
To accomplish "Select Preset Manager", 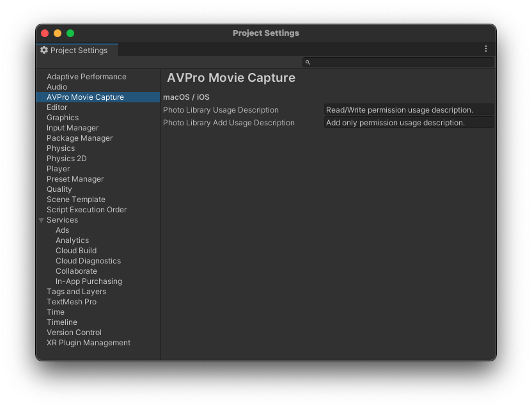I will [75, 179].
